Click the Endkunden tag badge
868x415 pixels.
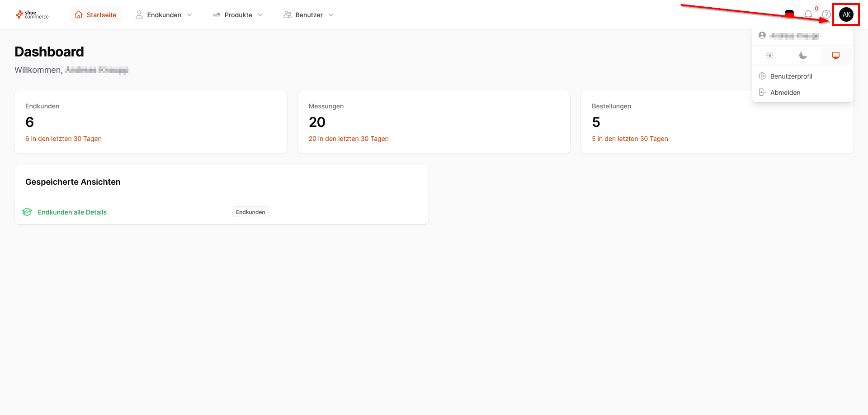(250, 212)
